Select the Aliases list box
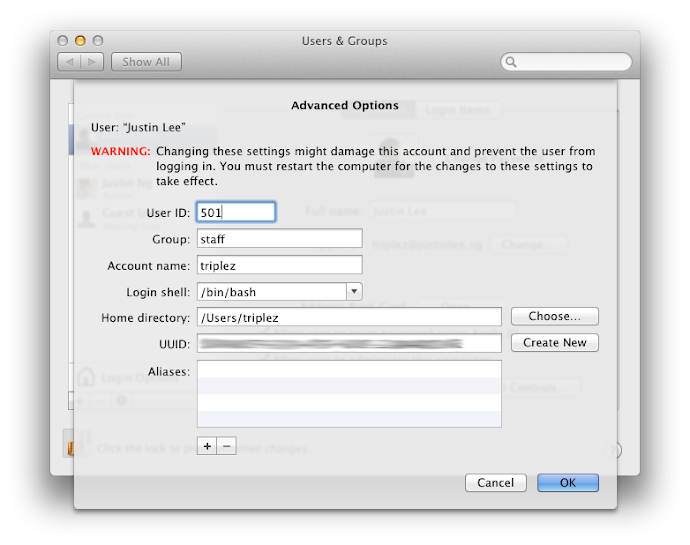The width and height of the screenshot is (690, 545). pyautogui.click(x=349, y=394)
